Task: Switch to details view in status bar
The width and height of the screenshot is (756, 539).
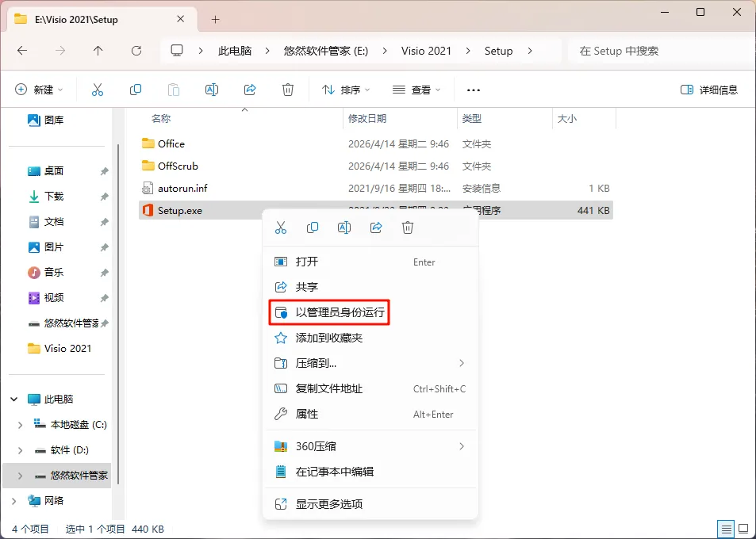Action: tap(726, 529)
